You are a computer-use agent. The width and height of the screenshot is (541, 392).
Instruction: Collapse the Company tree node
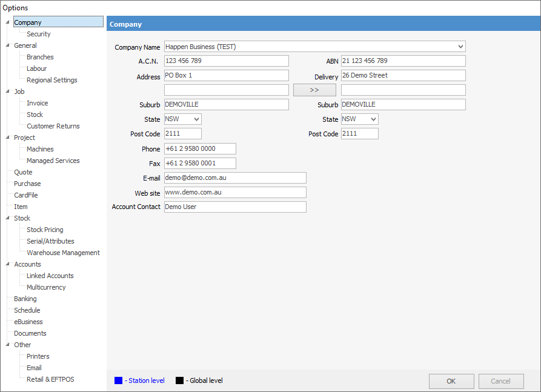(x=7, y=22)
